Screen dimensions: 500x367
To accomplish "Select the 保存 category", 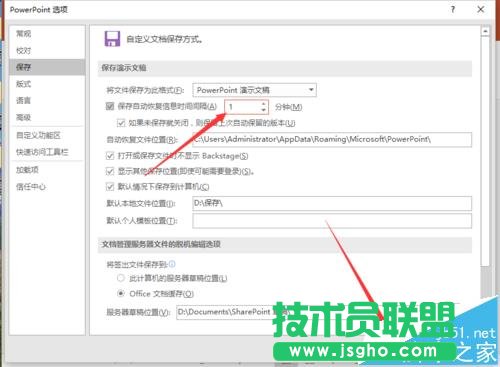I will point(47,67).
